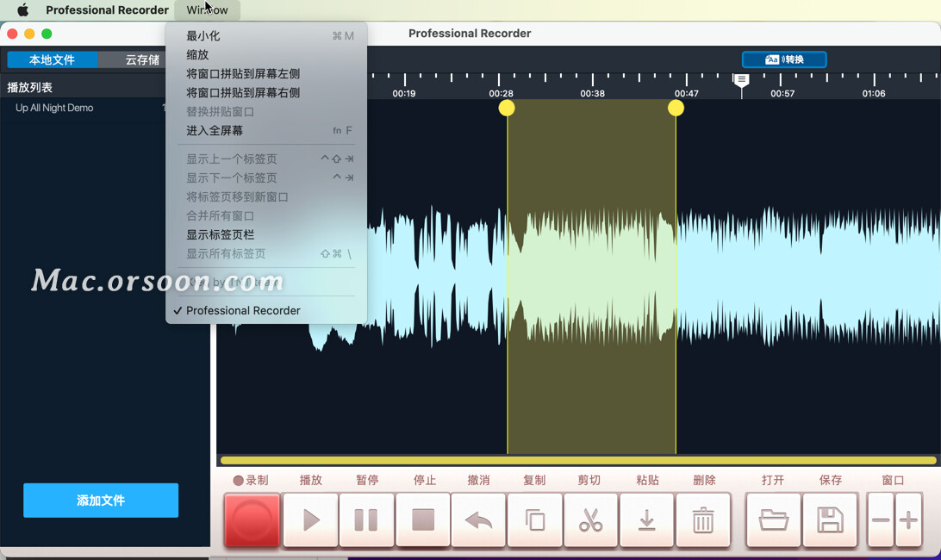The width and height of the screenshot is (941, 560).
Task: Click the right yellow selection handle
Action: pyautogui.click(x=676, y=108)
